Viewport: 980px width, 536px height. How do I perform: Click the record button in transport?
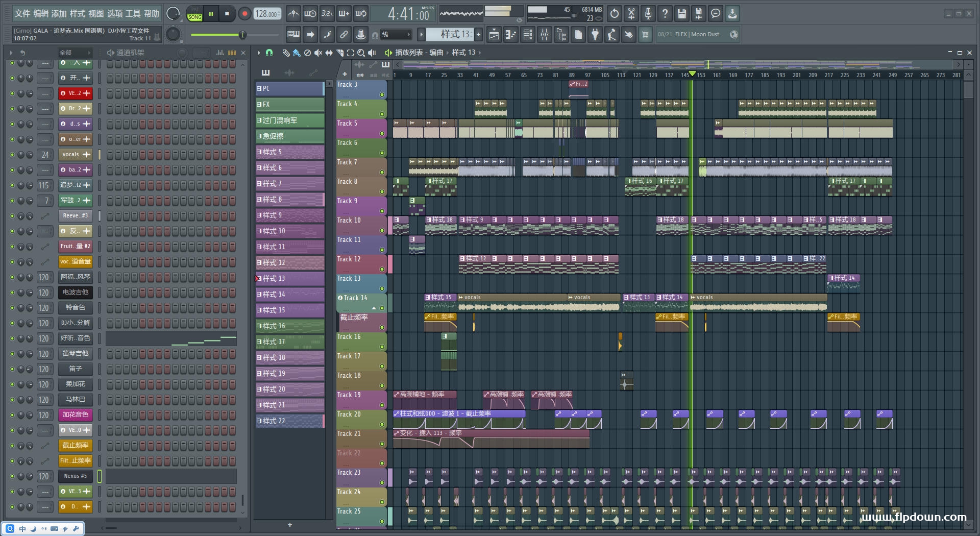244,14
